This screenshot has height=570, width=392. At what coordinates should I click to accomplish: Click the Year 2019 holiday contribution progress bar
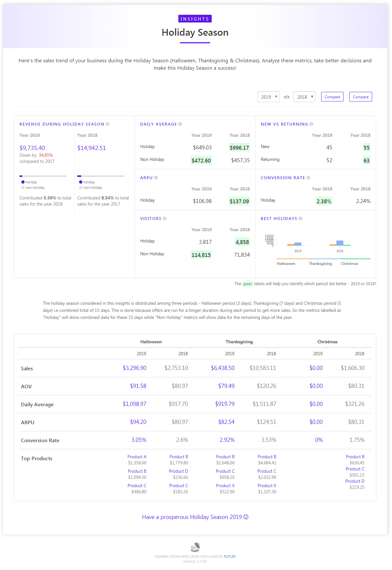click(x=43, y=176)
